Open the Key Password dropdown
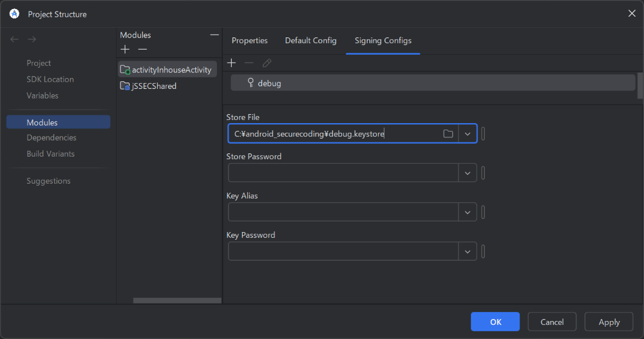 point(468,251)
